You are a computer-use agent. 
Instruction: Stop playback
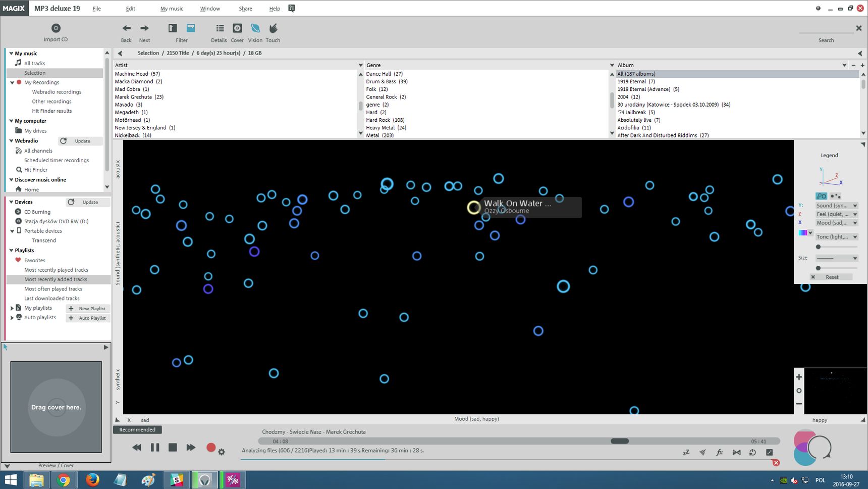(173, 447)
